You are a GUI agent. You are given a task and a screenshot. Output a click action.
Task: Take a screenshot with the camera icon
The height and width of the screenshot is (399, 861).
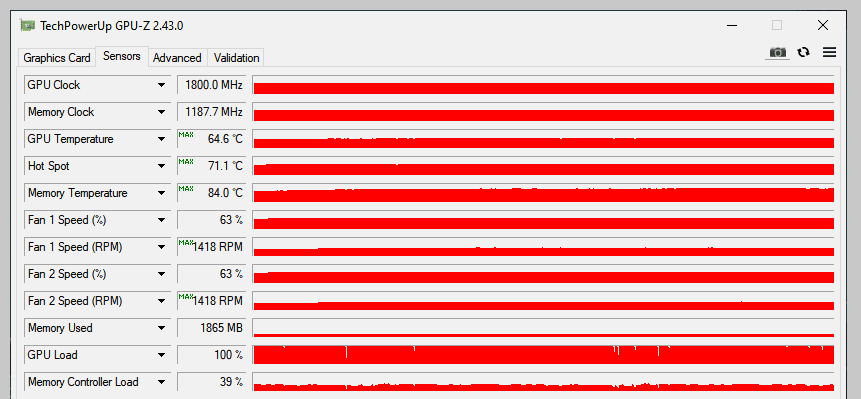tap(777, 52)
